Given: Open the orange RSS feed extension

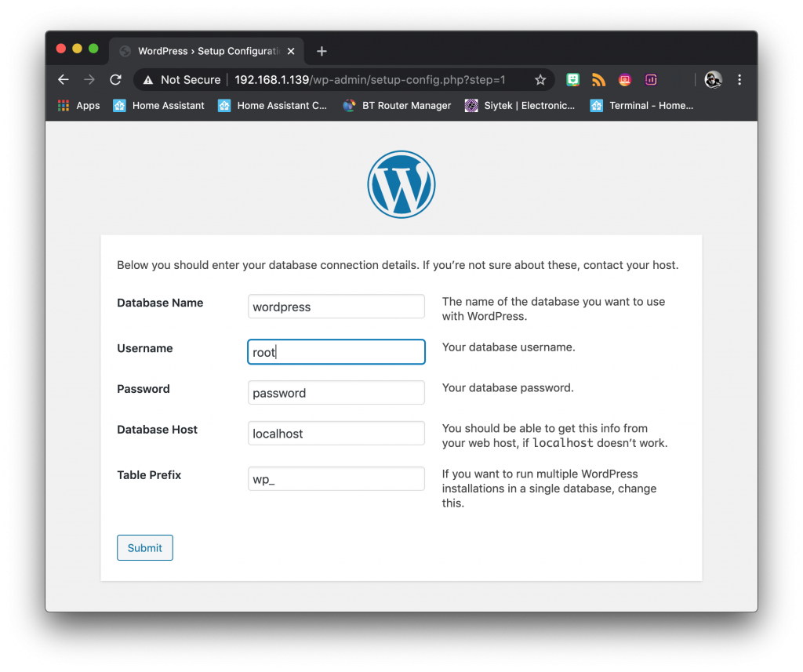Looking at the screenshot, I should coord(598,79).
